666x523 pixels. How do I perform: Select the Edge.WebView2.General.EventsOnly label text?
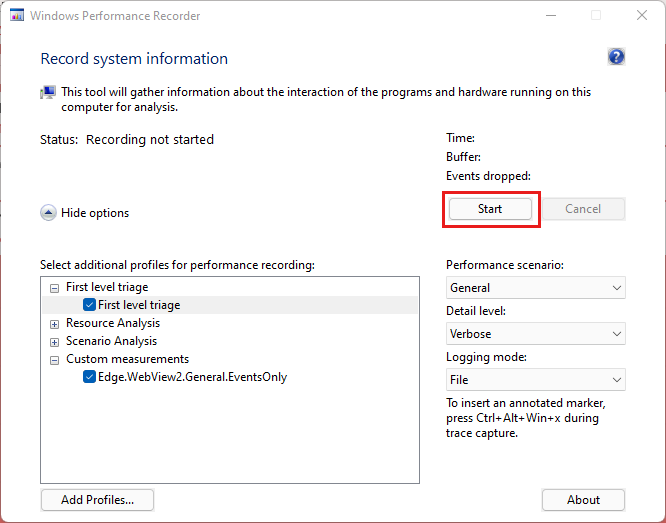[192, 377]
